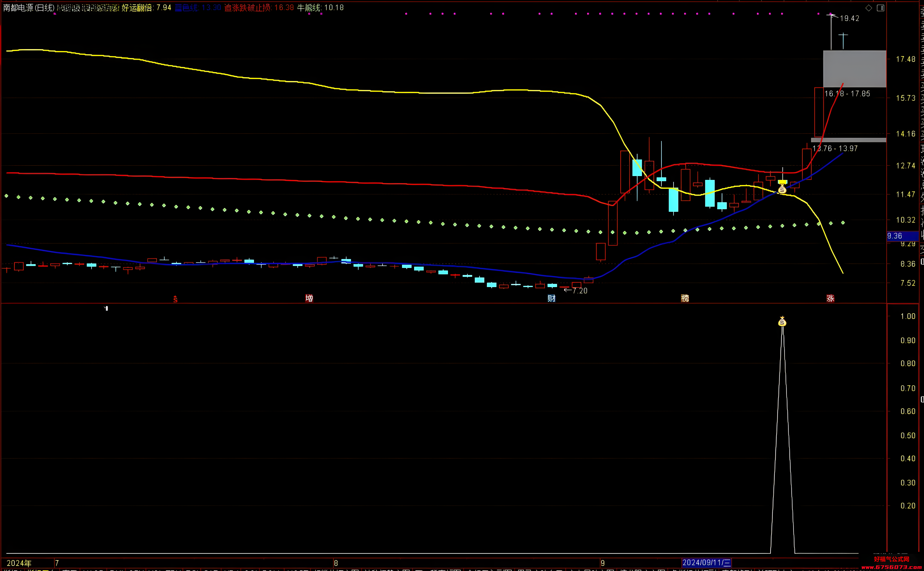Select the 好运翻倍 indicator label

136,8
